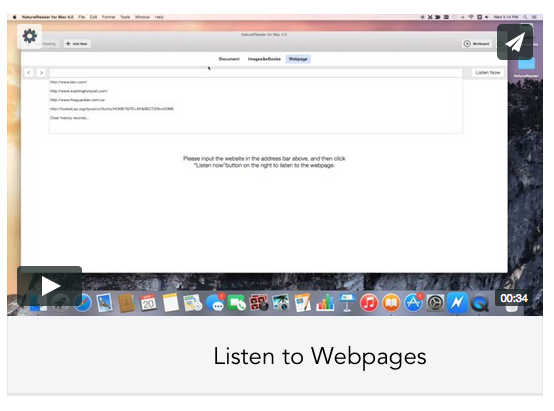Click the 00:34 video duration badge
The height and width of the screenshot is (411, 554).
click(513, 298)
